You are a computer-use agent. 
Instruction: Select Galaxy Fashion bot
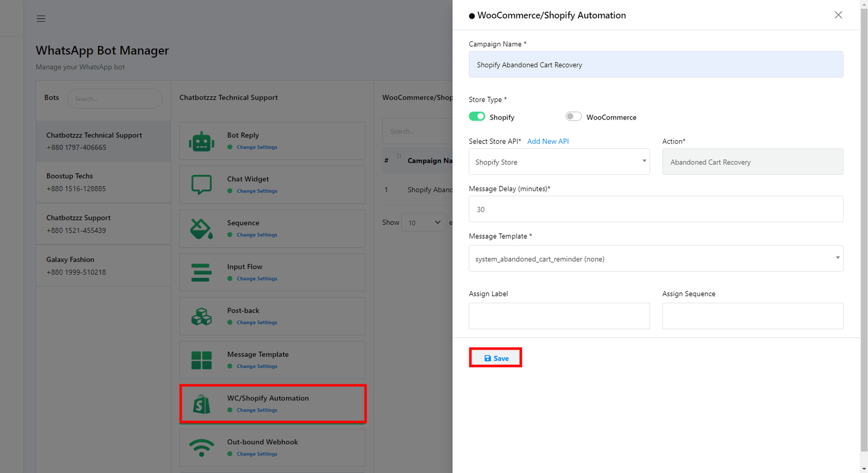103,266
